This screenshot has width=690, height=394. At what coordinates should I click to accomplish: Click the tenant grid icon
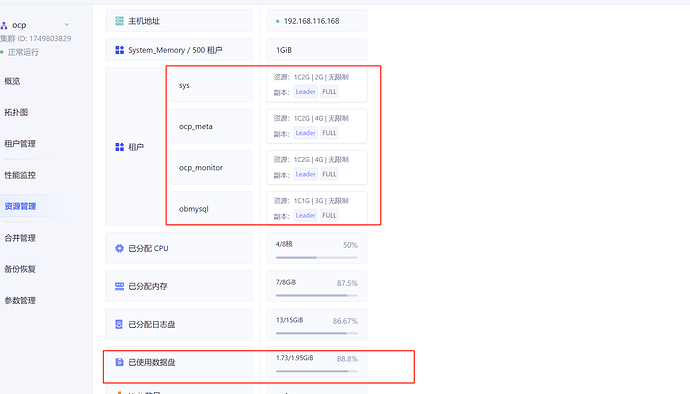click(x=119, y=147)
